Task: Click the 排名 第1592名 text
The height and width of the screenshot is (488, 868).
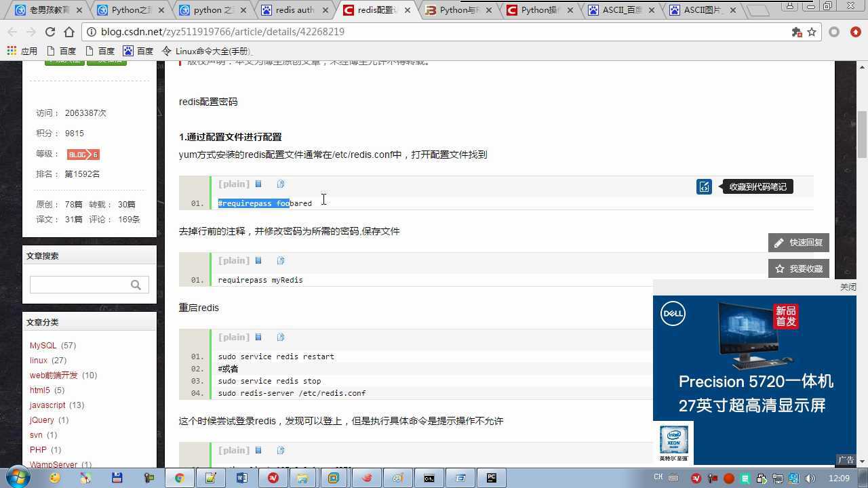Action: click(x=68, y=174)
